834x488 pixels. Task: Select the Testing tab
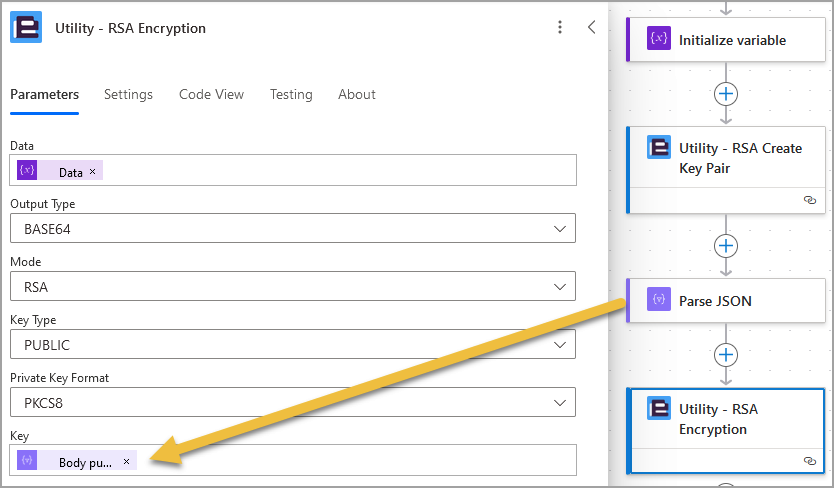[291, 94]
